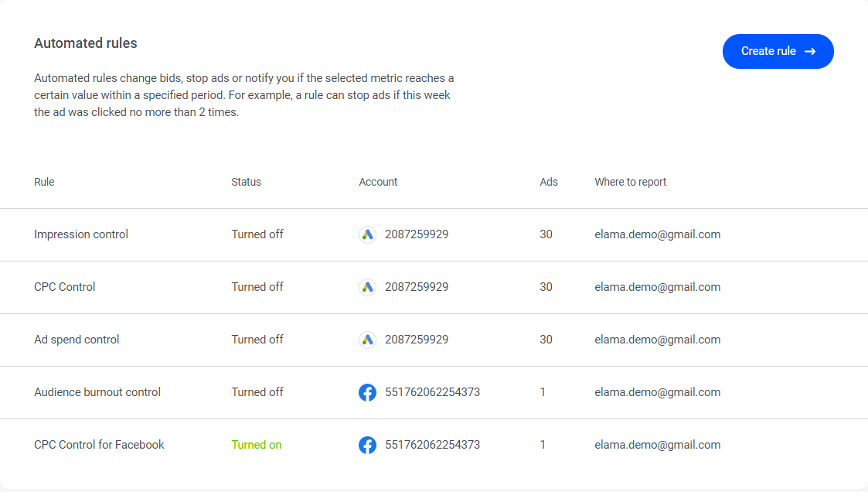
Task: Click Facebook icon in Audience burnout control row
Action: 368,392
